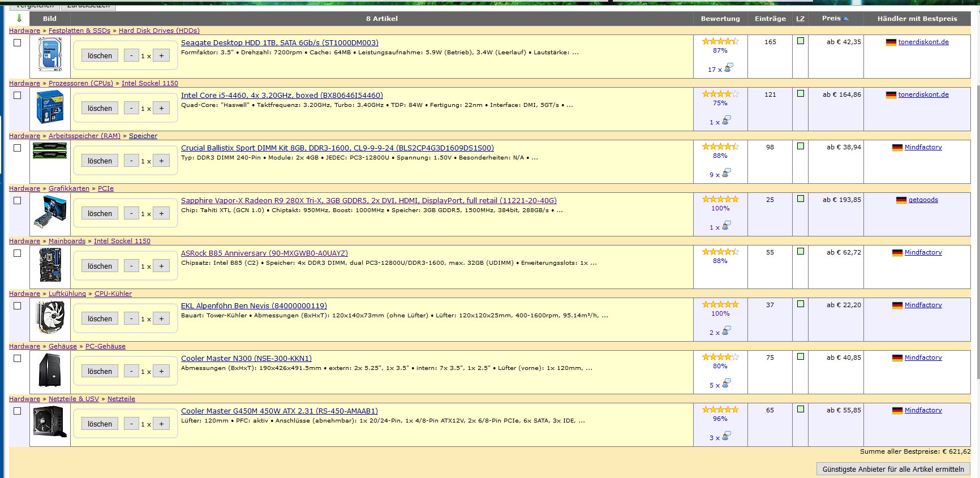Image resolution: width=980 pixels, height=478 pixels.
Task: Open Seagate Desktop HDD 1TB product link
Action: point(280,42)
